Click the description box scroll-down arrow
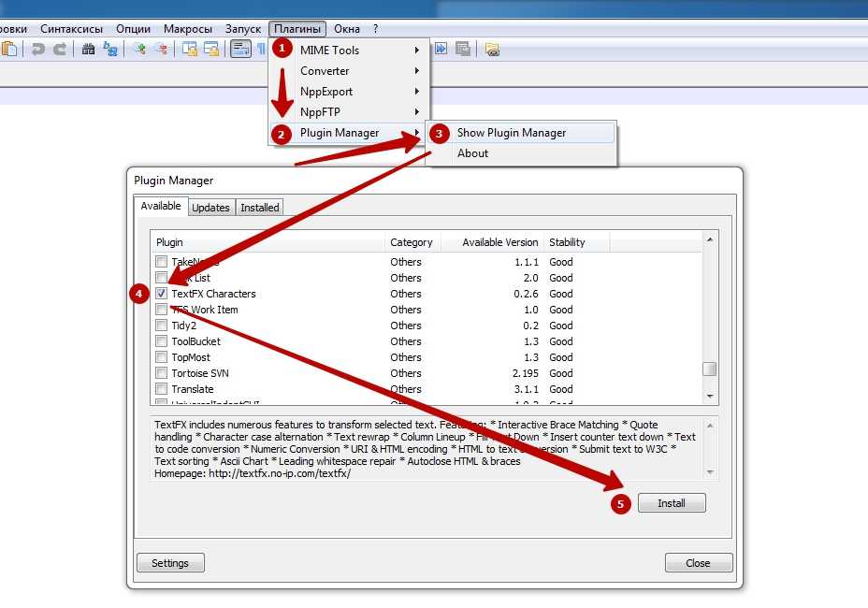Image resolution: width=868 pixels, height=608 pixels. (710, 472)
